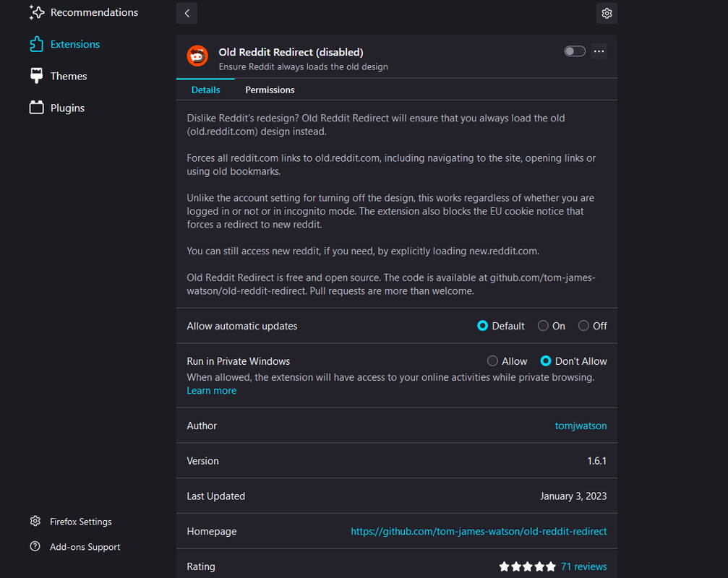Turn automatic updates Off
Viewport: 728px width, 578px height.
pyautogui.click(x=583, y=326)
